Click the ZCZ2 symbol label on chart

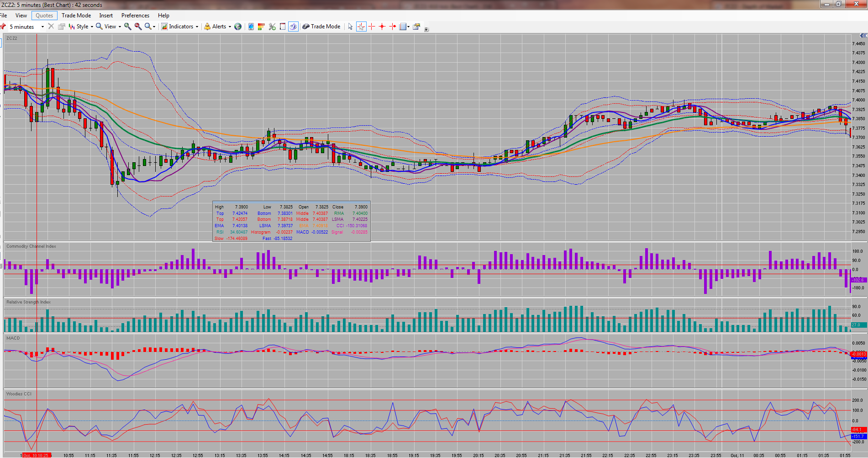pyautogui.click(x=12, y=38)
